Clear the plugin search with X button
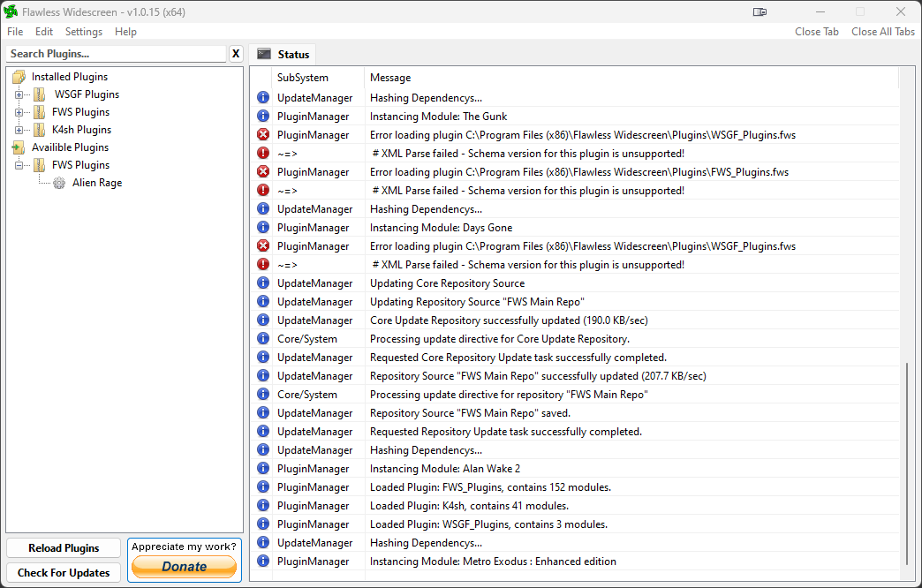Screen dimensions: 922x588 pyautogui.click(x=236, y=54)
